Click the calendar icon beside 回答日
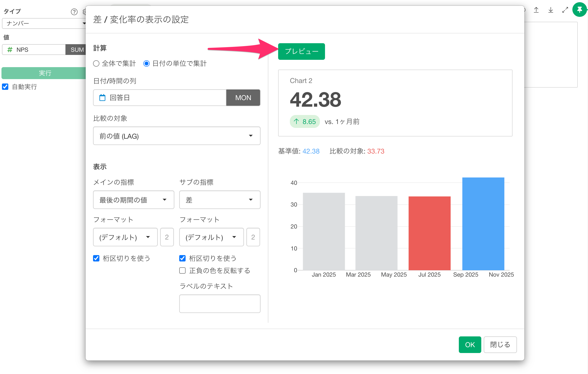Viewport: 588px width, 374px height. click(102, 98)
